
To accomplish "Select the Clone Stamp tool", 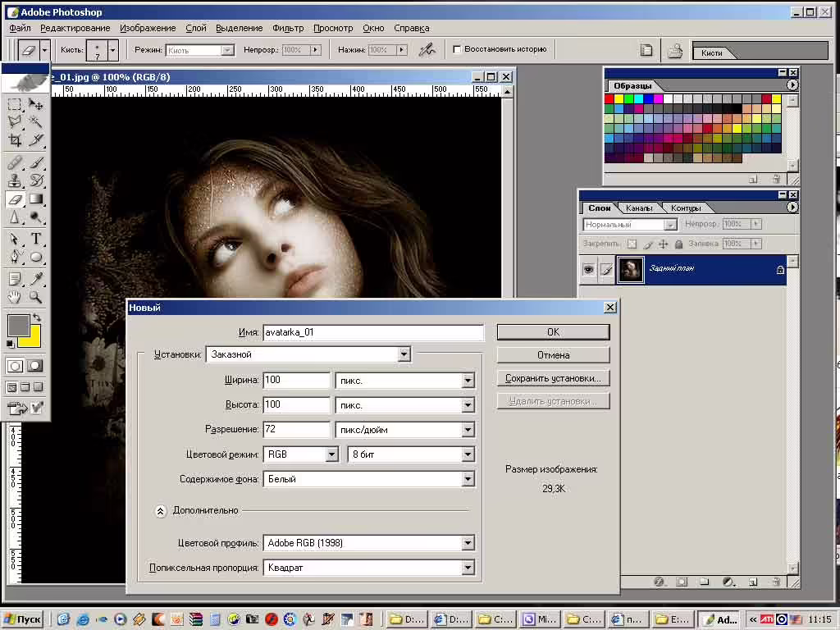I will (15, 180).
